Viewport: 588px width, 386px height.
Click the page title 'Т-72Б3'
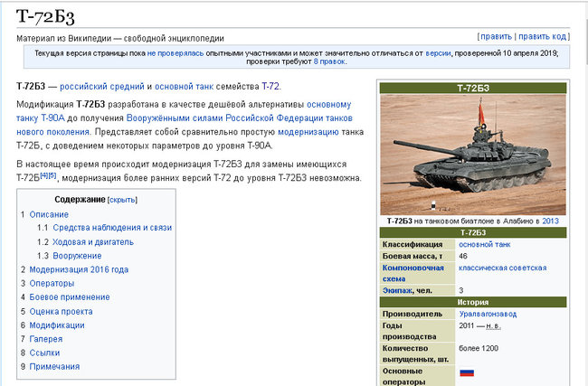[45, 17]
